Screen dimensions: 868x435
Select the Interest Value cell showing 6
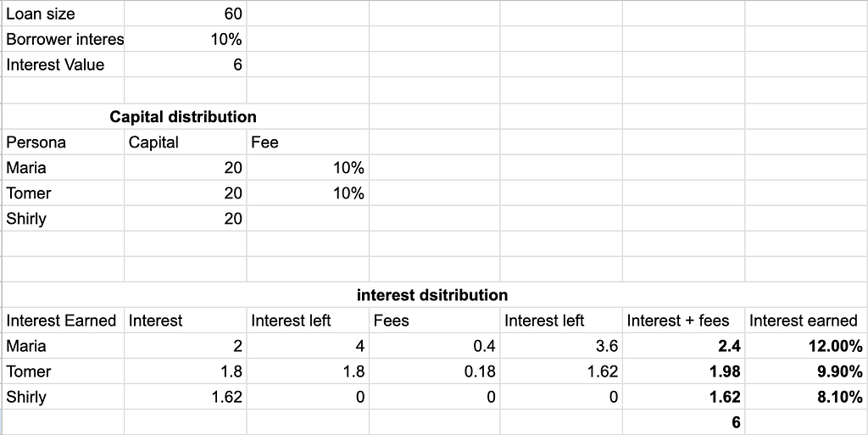click(186, 64)
